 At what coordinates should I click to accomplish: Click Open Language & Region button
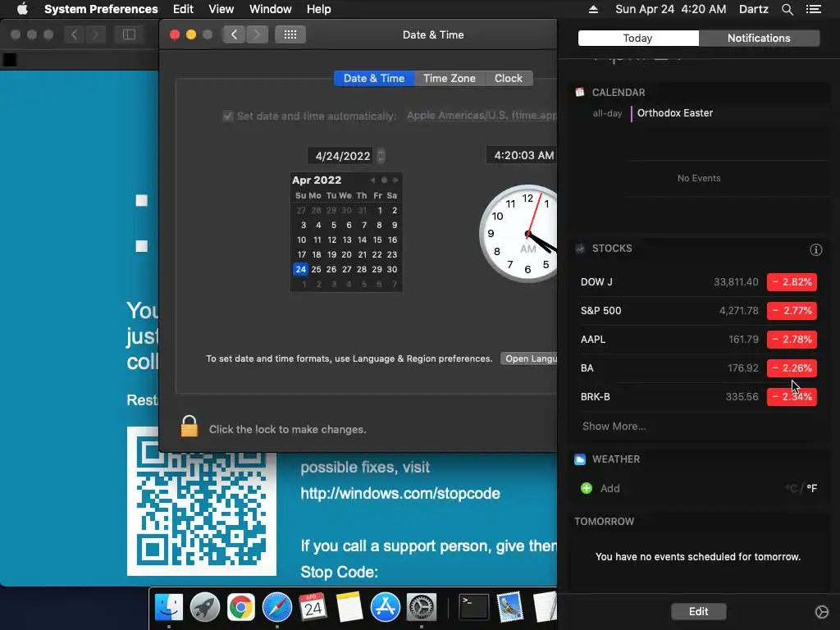[529, 358]
